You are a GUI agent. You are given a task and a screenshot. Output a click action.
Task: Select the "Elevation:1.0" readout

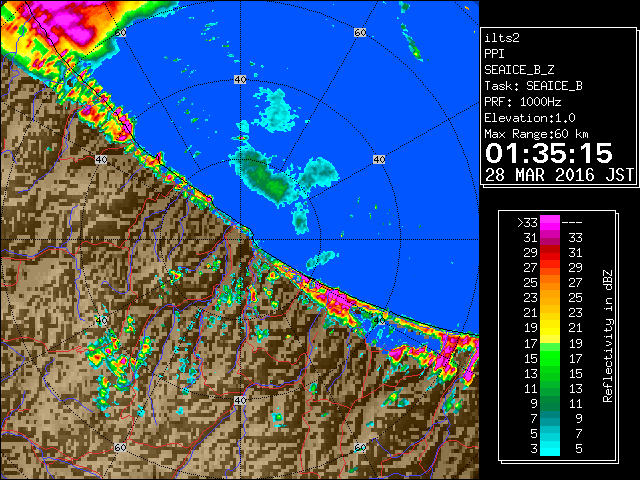(x=530, y=118)
